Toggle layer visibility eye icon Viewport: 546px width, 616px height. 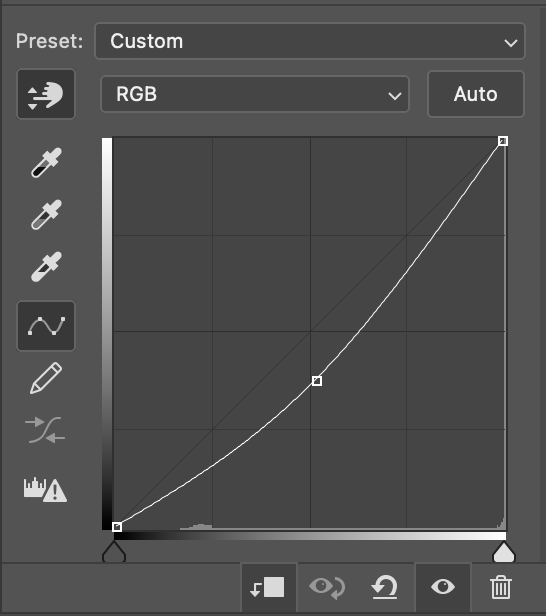pyautogui.click(x=443, y=587)
